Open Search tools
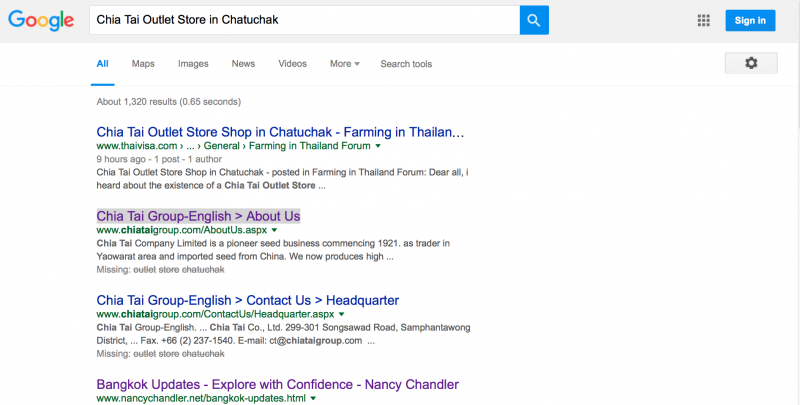Viewport: 800px width, 405px height. 406,64
